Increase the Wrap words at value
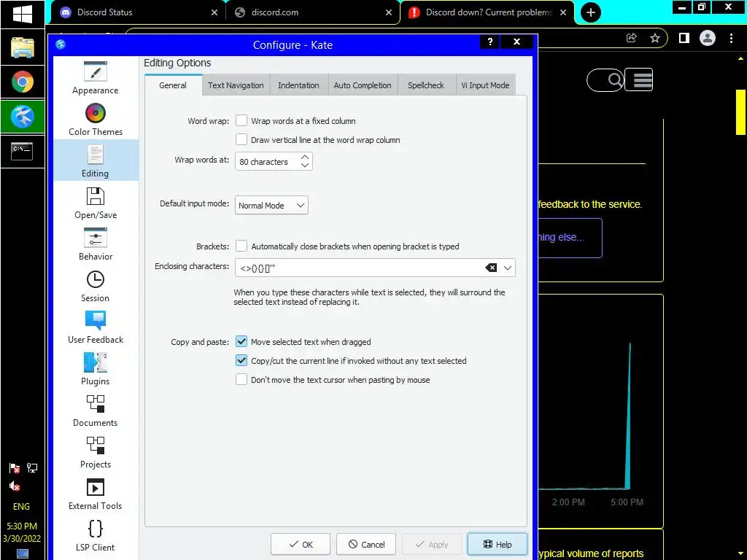This screenshot has width=747, height=560. 305,157
